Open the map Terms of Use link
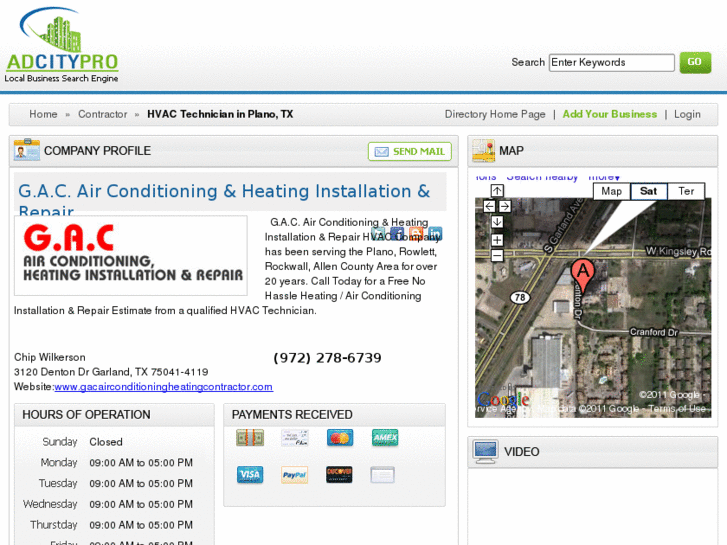This screenshot has height=545, width=727. click(677, 409)
